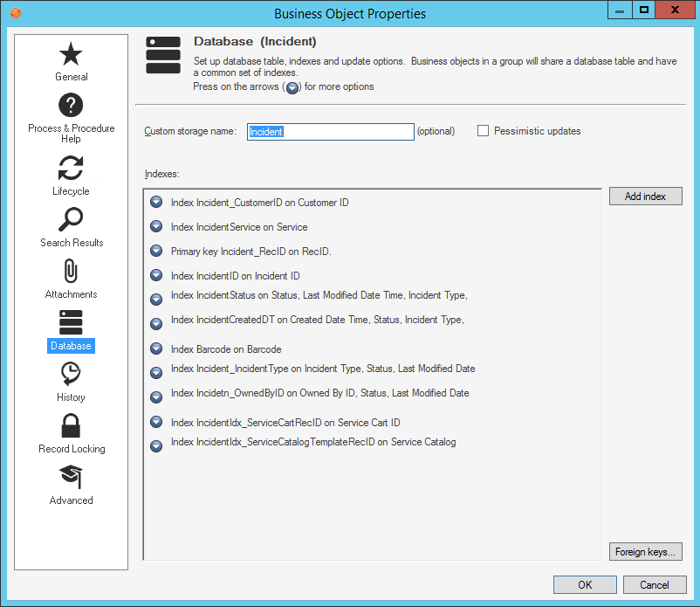
Task: Select the highlighted Database sidebar item
Action: pyautogui.click(x=71, y=345)
